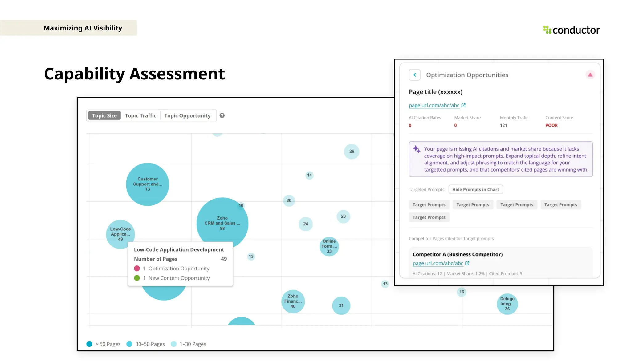The width and height of the screenshot is (631, 364).
Task: Click the purple AI sparkle icon
Action: pyautogui.click(x=417, y=149)
